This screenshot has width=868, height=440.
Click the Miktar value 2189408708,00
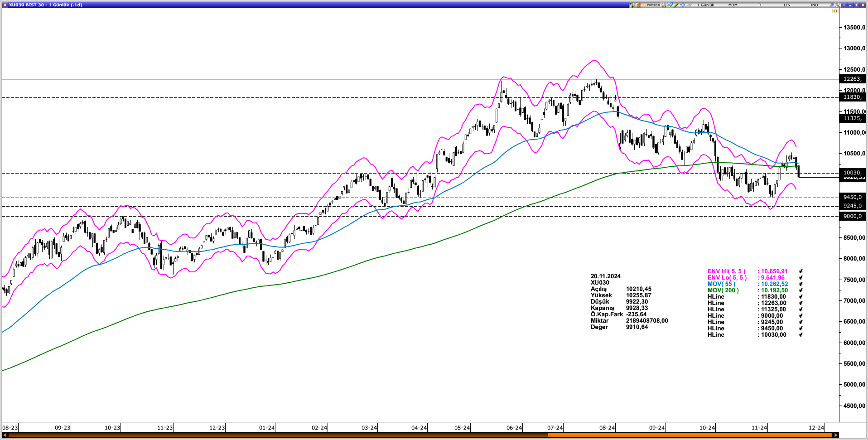coord(647,320)
